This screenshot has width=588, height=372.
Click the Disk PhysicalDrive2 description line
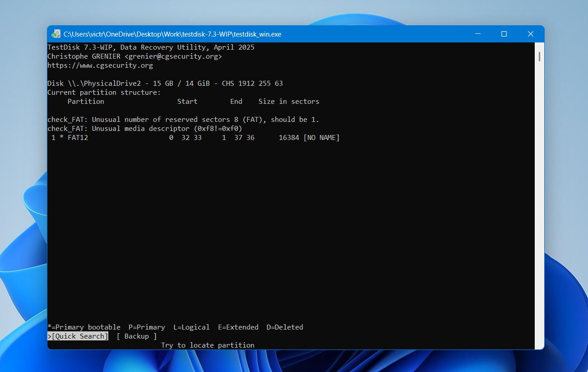[x=165, y=83]
